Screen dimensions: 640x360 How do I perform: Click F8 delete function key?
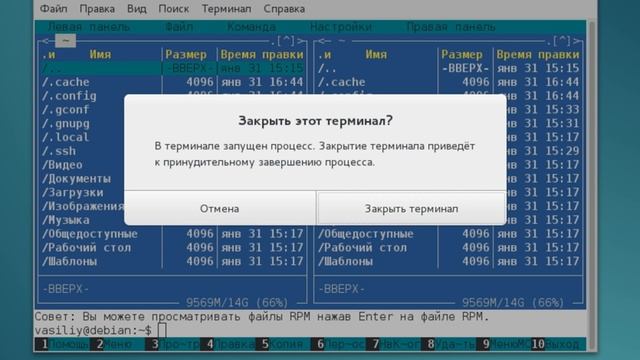tap(448, 344)
